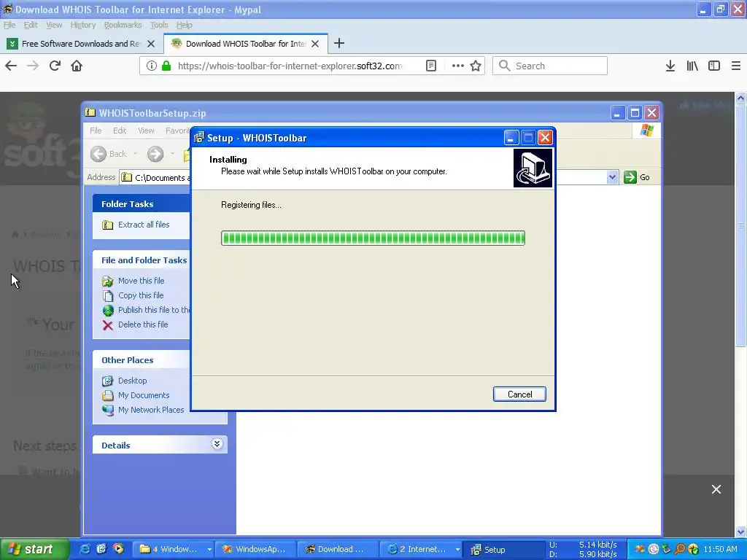Click the Desktop icon in Other Places
The width and height of the screenshot is (747, 560).
tap(108, 381)
